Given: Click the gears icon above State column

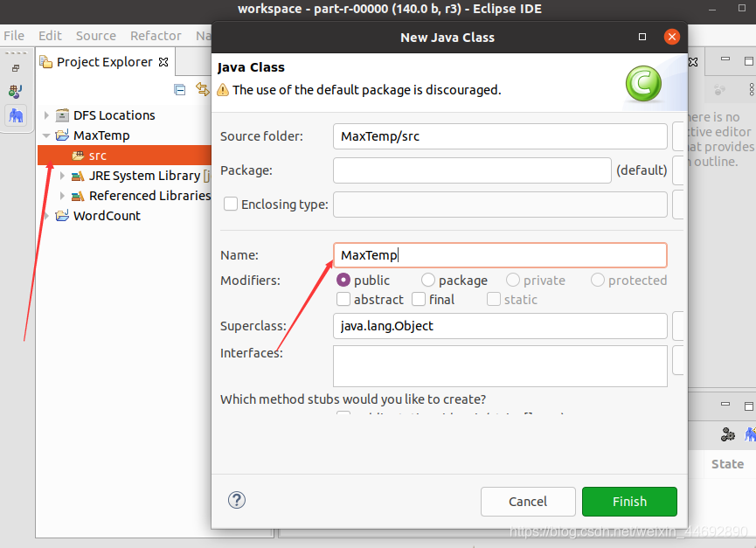Looking at the screenshot, I should point(727,434).
